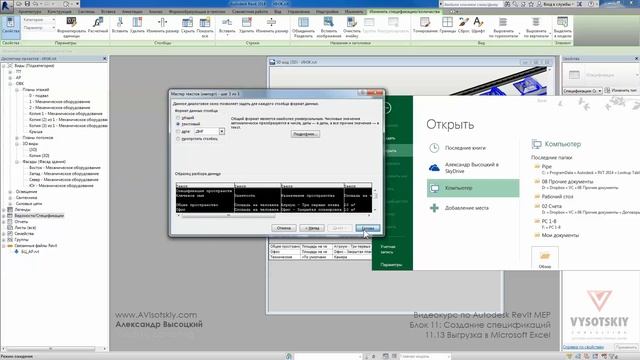The image size is (640, 360).
Task: Click the SkyDrive cloud location in Excel
Action: 434,168
